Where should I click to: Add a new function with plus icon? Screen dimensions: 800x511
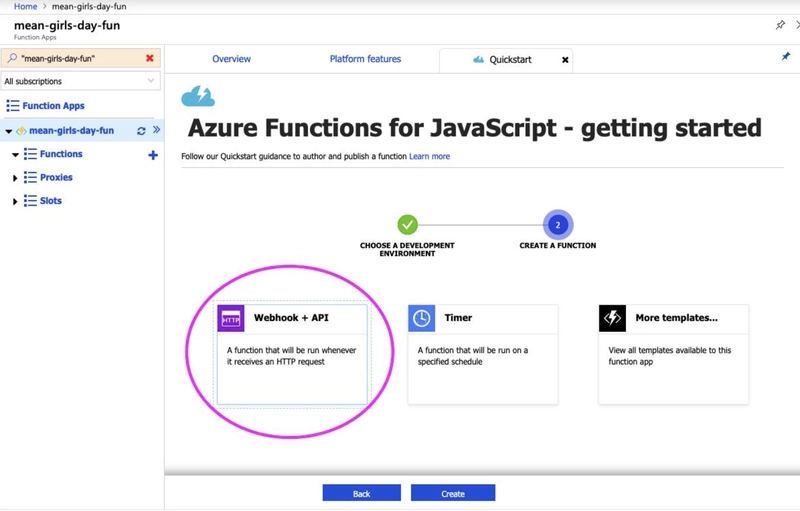pos(153,155)
